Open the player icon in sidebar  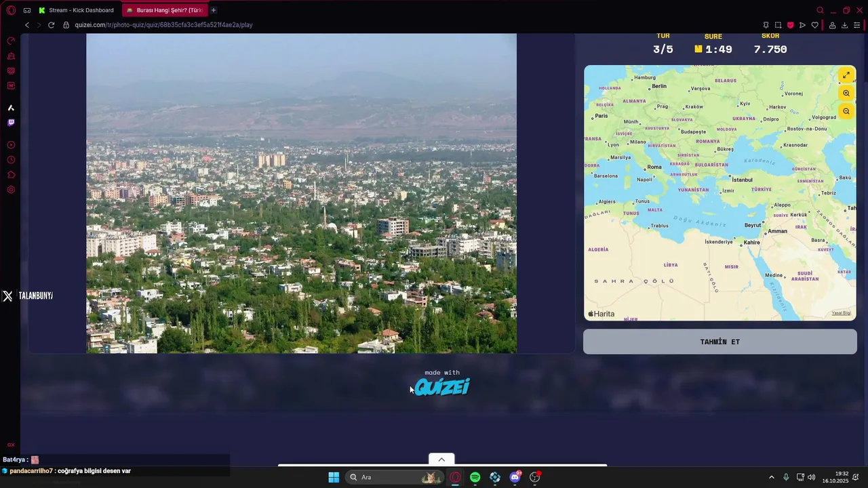tap(11, 145)
